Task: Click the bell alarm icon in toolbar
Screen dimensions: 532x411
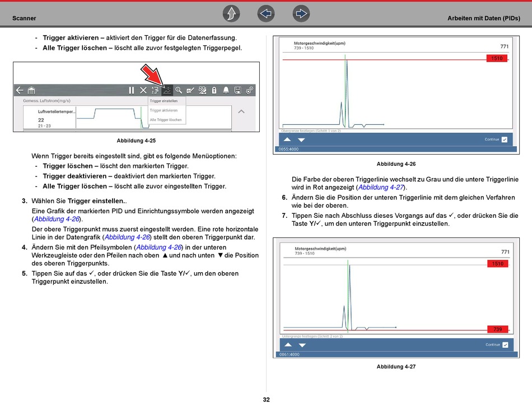Action: (x=226, y=90)
